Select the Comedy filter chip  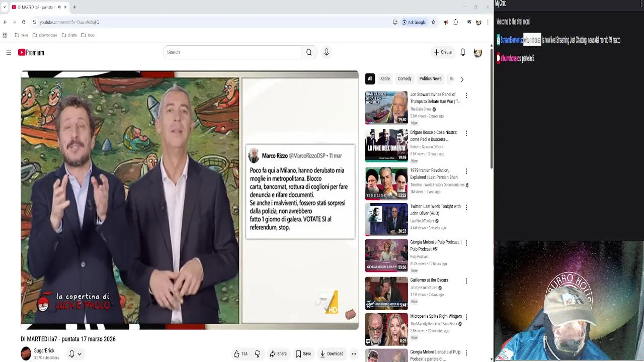[x=405, y=79]
